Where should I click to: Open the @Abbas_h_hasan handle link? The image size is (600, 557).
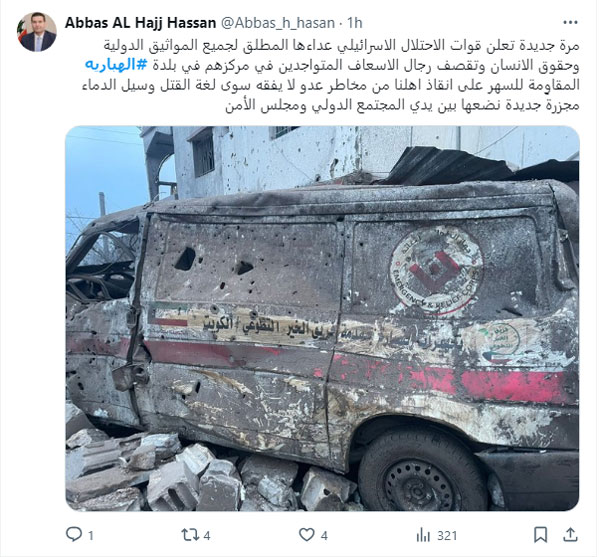click(x=278, y=23)
